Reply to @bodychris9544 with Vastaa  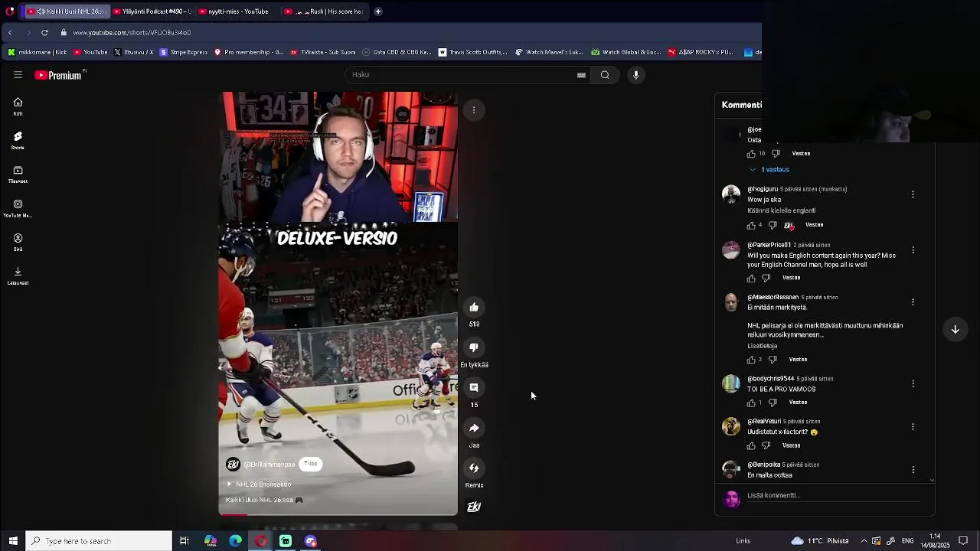coord(798,403)
